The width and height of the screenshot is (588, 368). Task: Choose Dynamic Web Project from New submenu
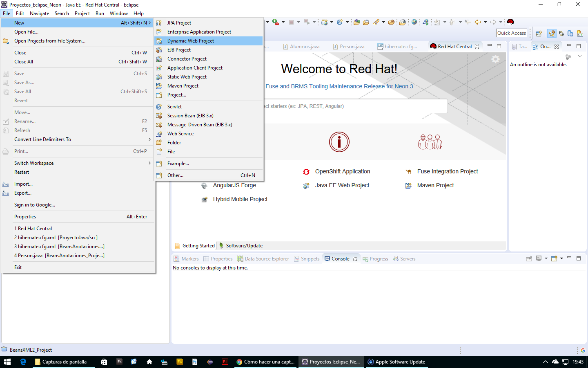click(x=209, y=41)
